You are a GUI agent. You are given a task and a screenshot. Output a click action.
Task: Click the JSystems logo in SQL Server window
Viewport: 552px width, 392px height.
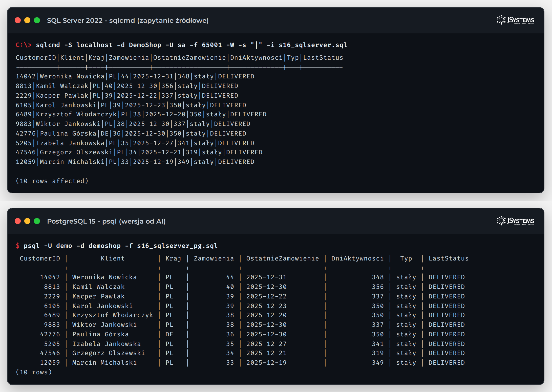tap(516, 20)
